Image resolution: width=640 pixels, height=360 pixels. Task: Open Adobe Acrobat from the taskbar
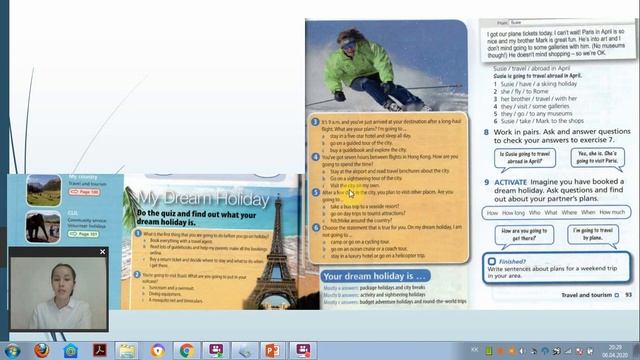tap(100, 351)
